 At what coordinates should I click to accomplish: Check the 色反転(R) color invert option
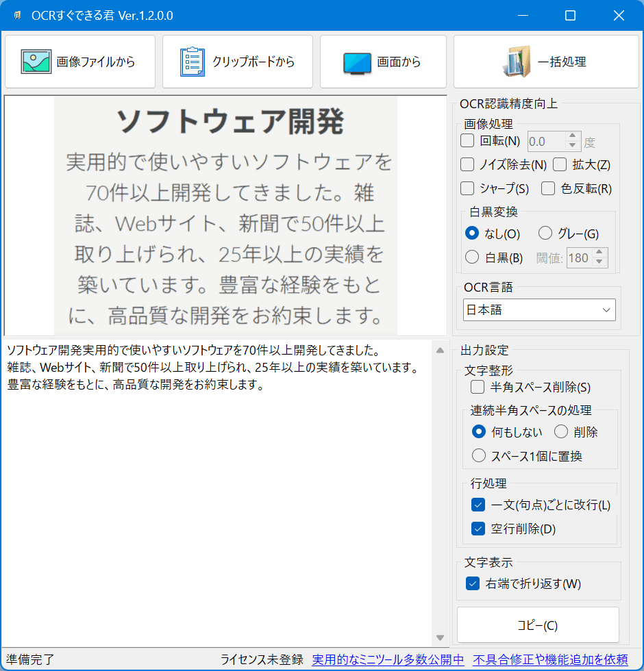548,188
